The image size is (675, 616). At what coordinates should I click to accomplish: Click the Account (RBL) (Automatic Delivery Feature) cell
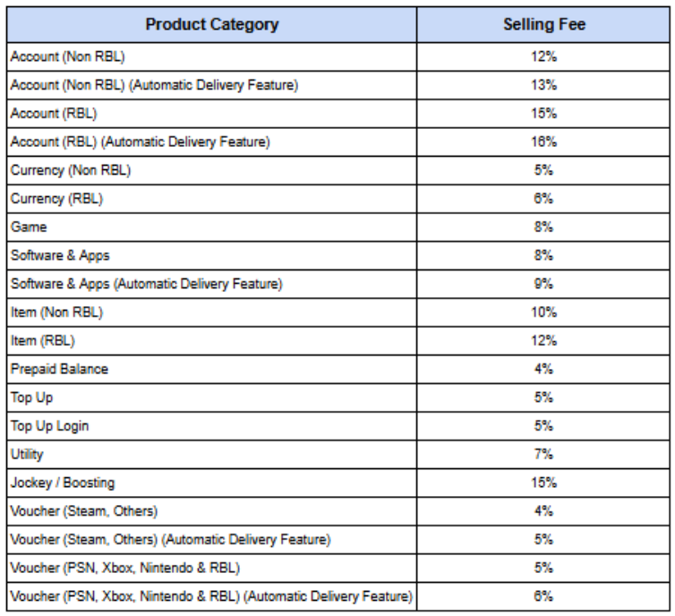tap(140, 142)
